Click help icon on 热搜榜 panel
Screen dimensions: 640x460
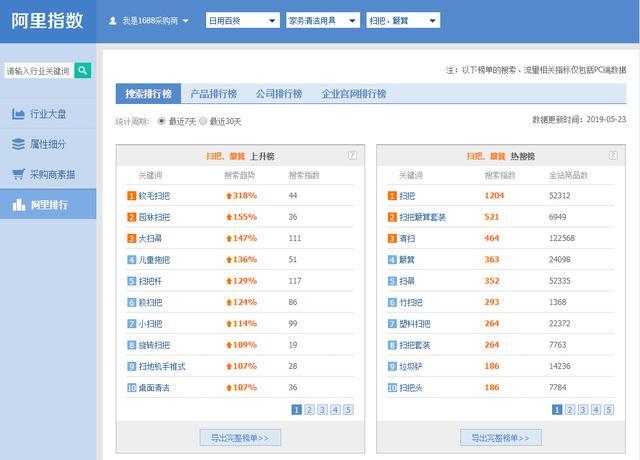point(613,156)
